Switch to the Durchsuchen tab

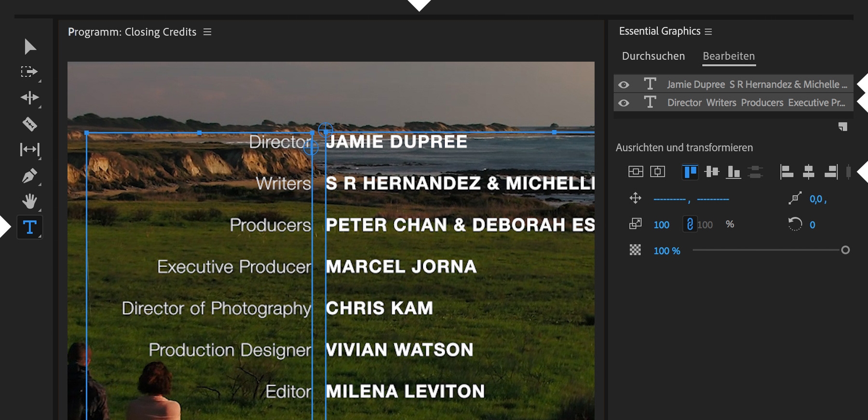(x=653, y=56)
